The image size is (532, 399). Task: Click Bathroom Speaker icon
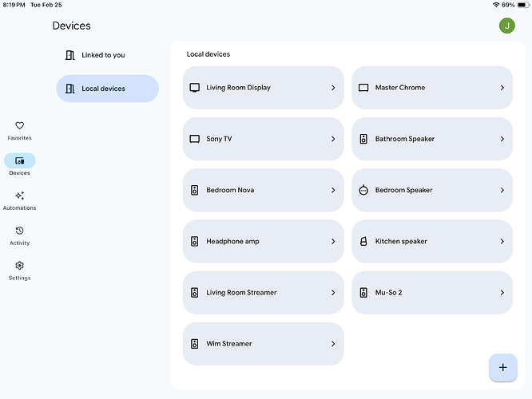coord(363,139)
